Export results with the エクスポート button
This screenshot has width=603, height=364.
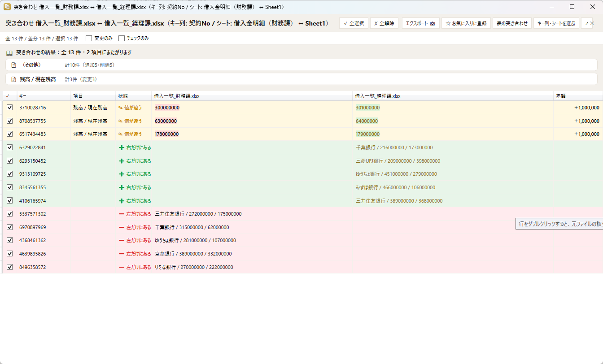point(420,23)
